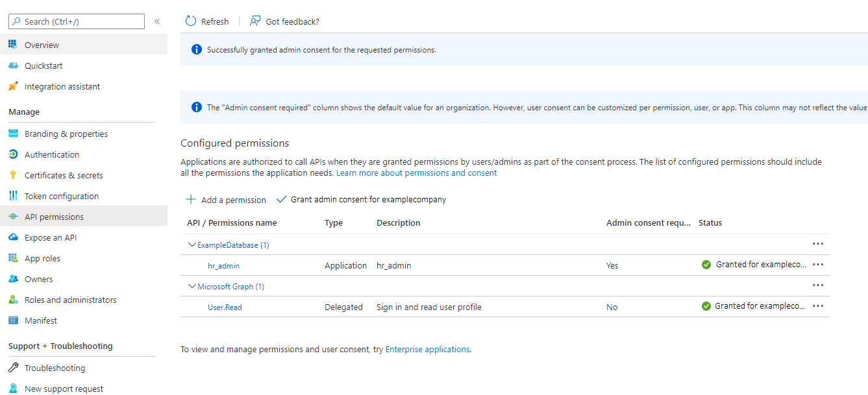Screen dimensions: 868x395
Task: Collapse the ExampleDatabase permissions group
Action: pyautogui.click(x=192, y=245)
